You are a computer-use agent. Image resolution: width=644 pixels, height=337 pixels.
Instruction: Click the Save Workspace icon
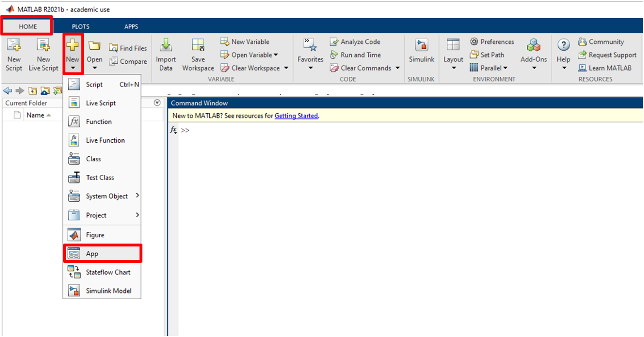[x=198, y=45]
